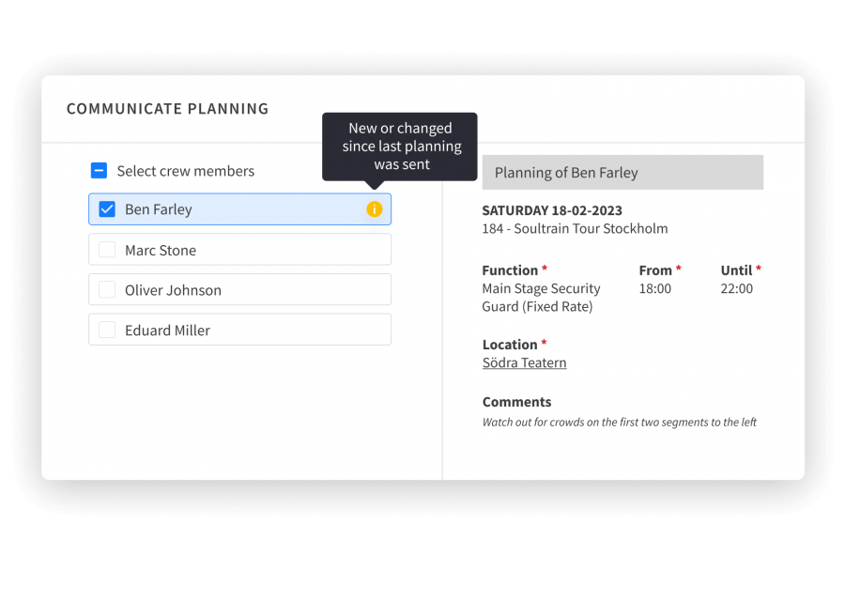Click the 'Planning of Ben Farley' header bar
The image size is (845, 616).
[x=622, y=173]
